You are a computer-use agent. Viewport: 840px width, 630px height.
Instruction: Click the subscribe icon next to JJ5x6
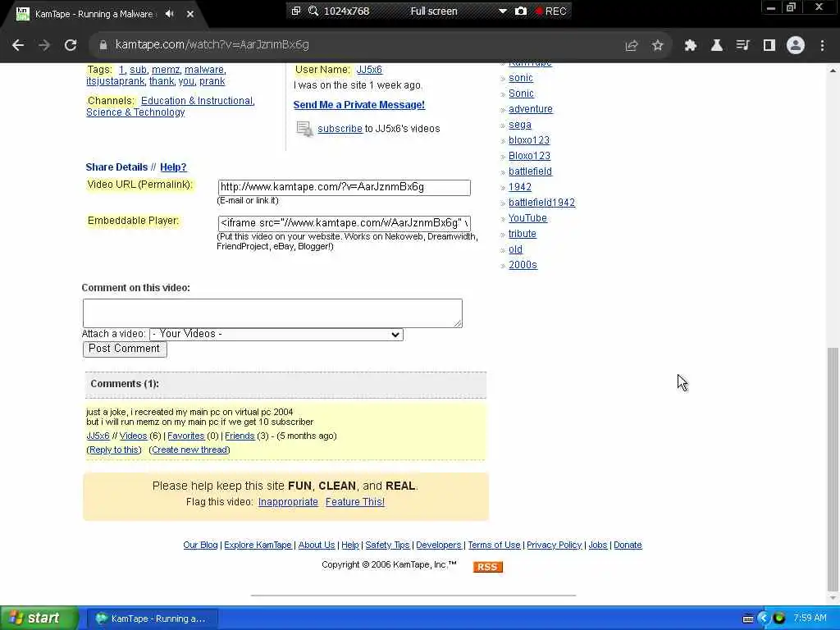point(305,129)
